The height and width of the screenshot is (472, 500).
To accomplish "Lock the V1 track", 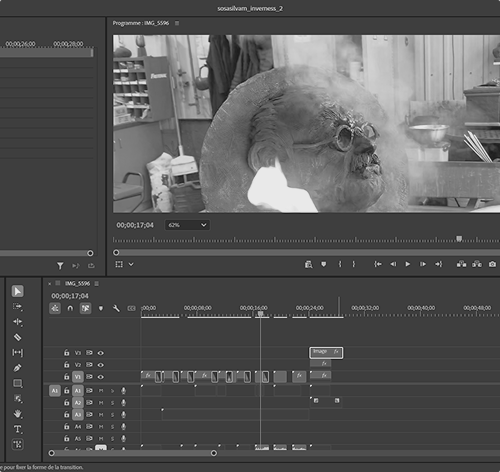I will point(67,376).
